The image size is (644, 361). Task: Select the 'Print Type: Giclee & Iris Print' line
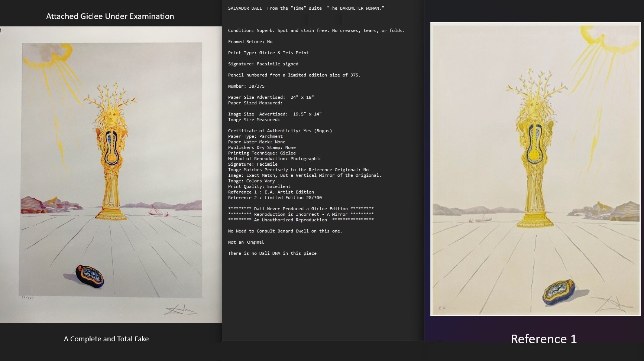(x=268, y=53)
